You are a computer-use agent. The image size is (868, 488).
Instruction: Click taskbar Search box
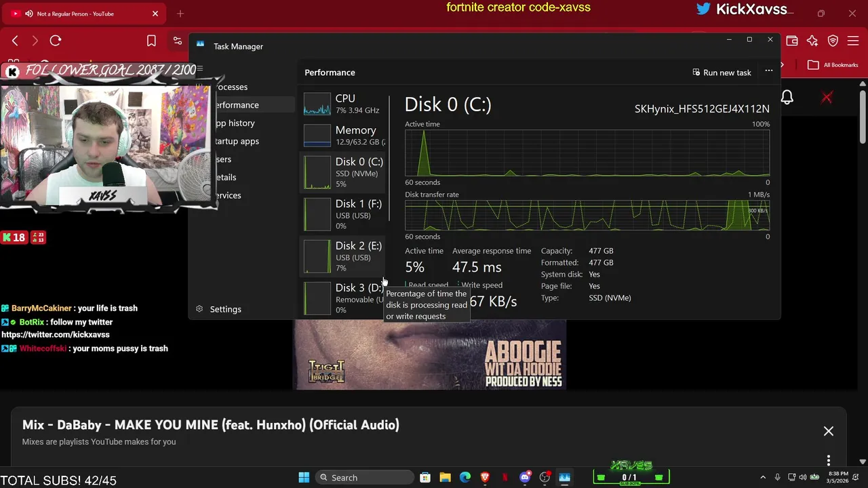tap(363, 477)
